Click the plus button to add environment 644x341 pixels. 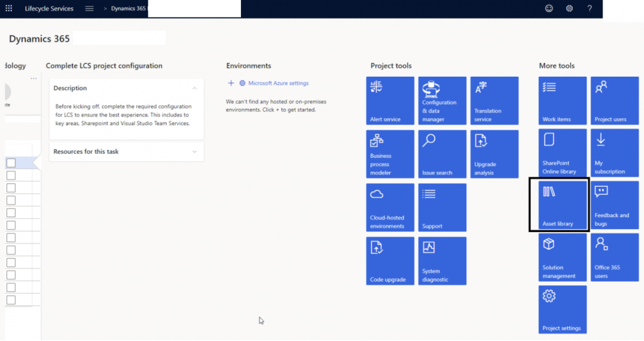click(231, 83)
